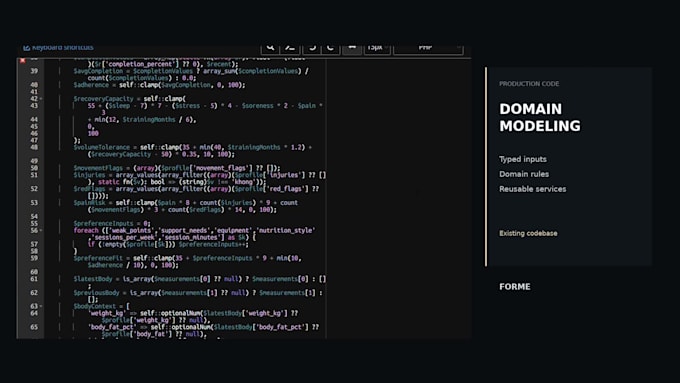
Task: Click 'nutrition_style' string at line 56
Action: (285, 230)
